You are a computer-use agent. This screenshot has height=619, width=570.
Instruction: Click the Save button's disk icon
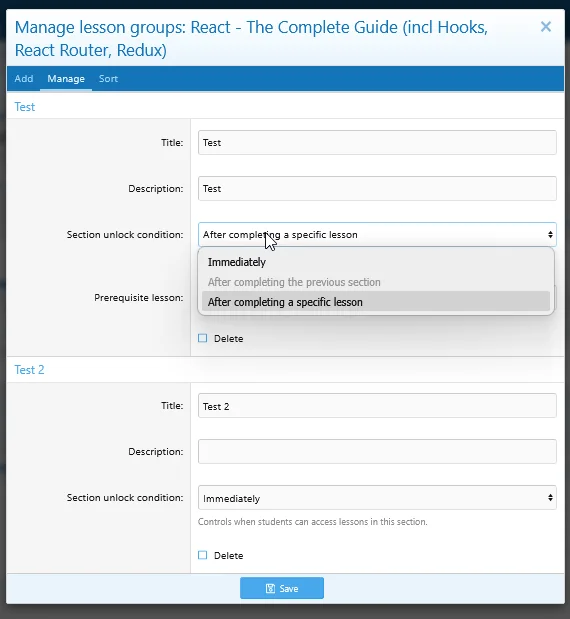point(270,589)
